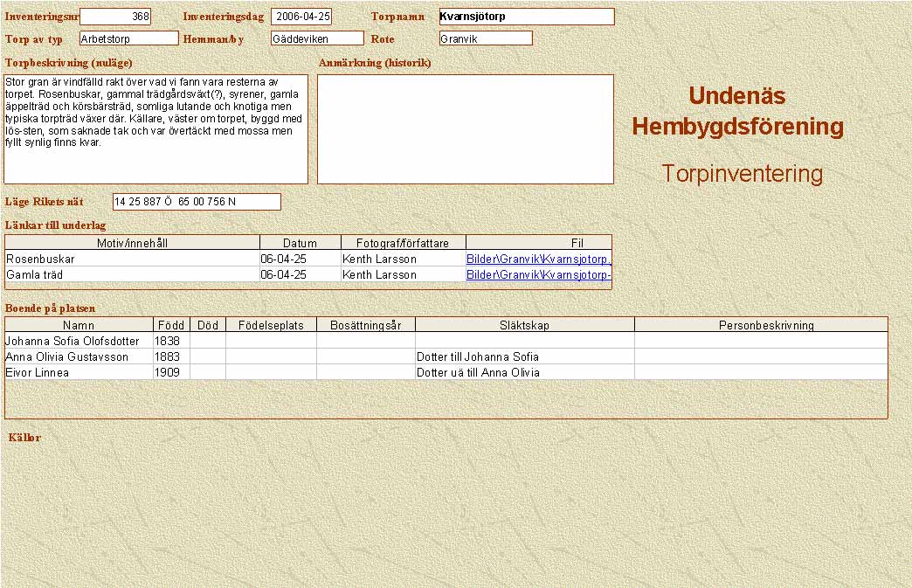Click the empty Anmärkning (historik) text box
The width and height of the screenshot is (912, 588).
(x=465, y=128)
